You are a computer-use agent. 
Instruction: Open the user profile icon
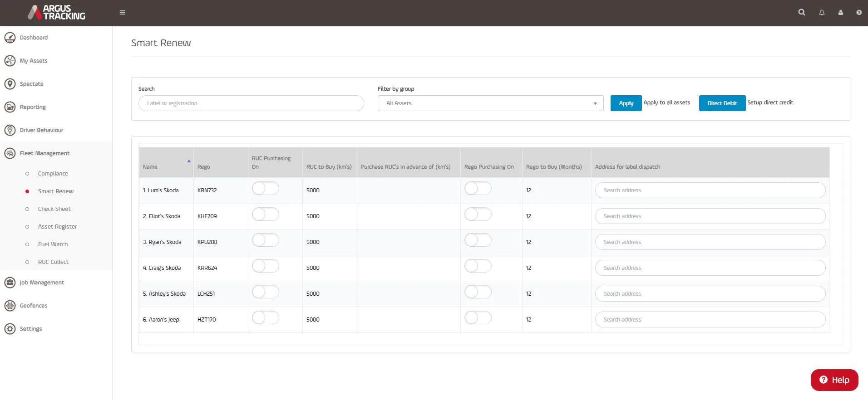(841, 13)
